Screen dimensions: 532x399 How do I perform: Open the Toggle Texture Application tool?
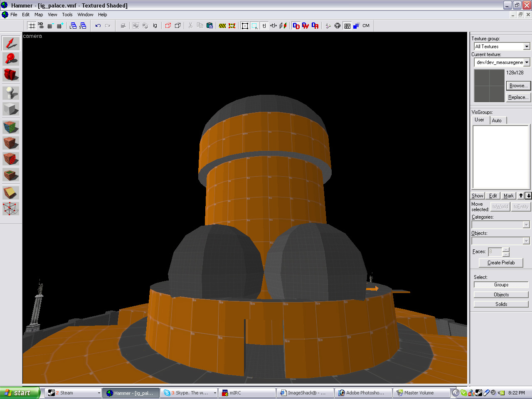[x=11, y=127]
